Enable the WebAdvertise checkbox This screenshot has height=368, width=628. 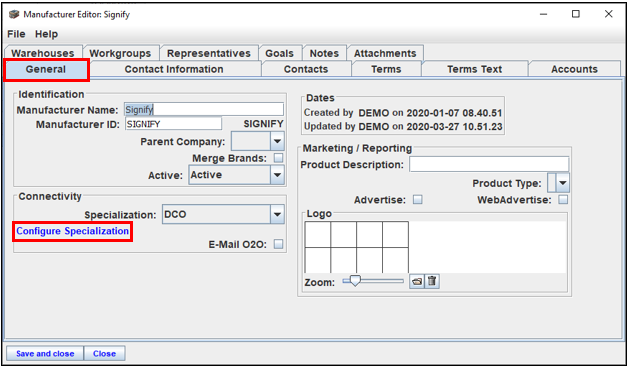pos(563,199)
